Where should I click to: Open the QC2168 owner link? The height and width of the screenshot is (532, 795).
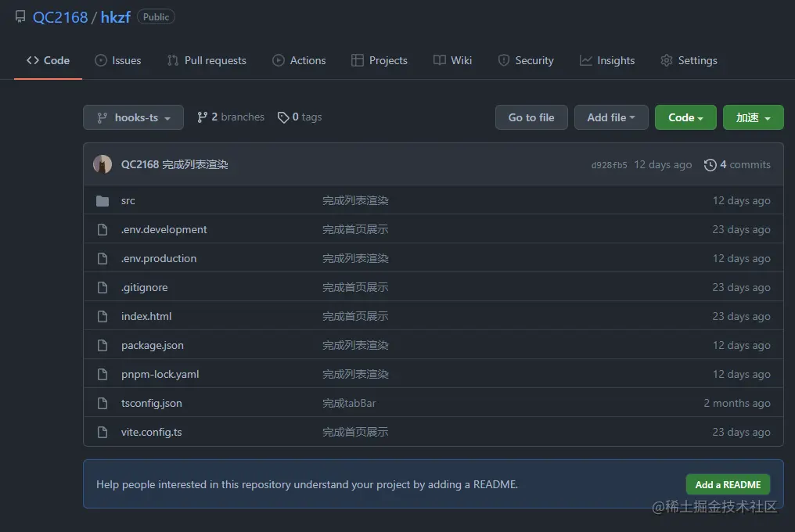coord(60,17)
